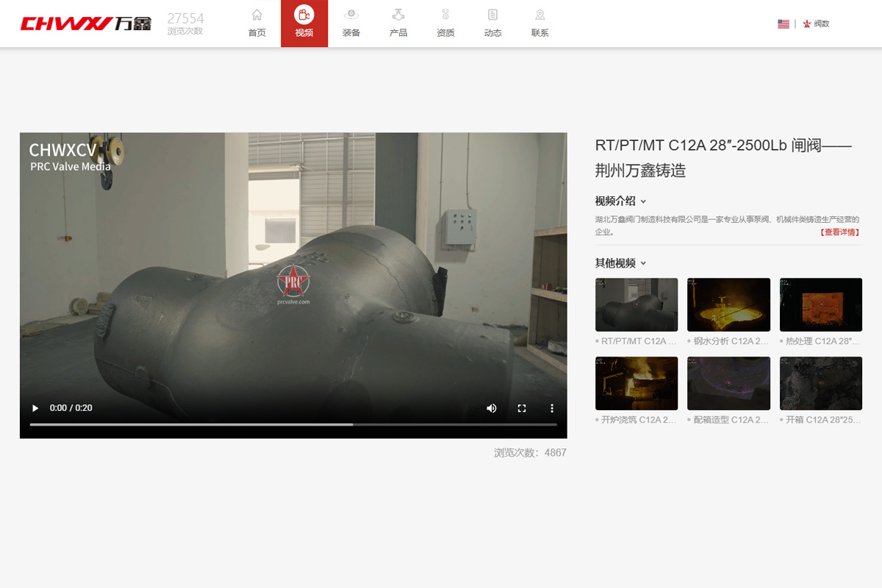The height and width of the screenshot is (588, 882).
Task: Click the home icon labeled 首页
Action: pos(257,15)
